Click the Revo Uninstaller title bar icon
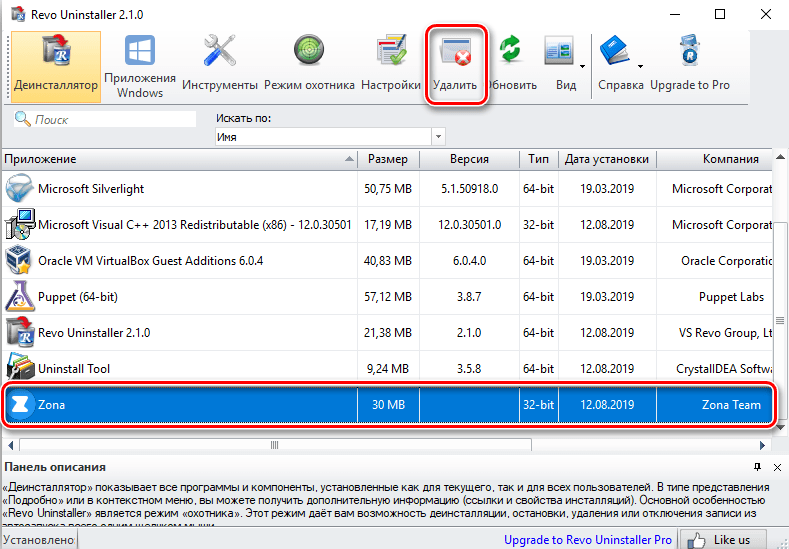The image size is (789, 549). pyautogui.click(x=19, y=15)
